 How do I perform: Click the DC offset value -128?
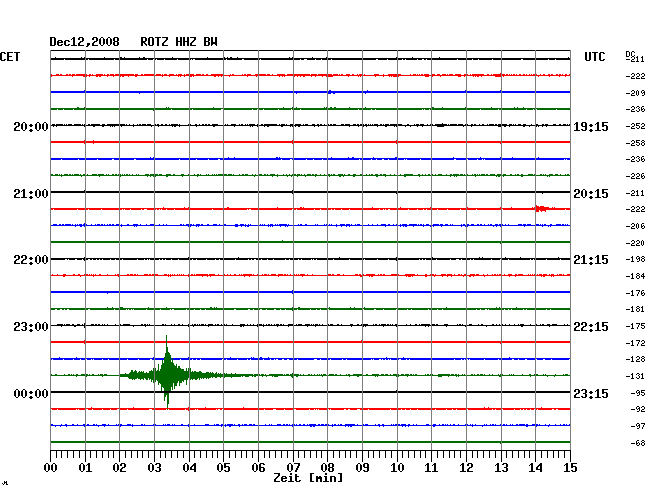635,359
